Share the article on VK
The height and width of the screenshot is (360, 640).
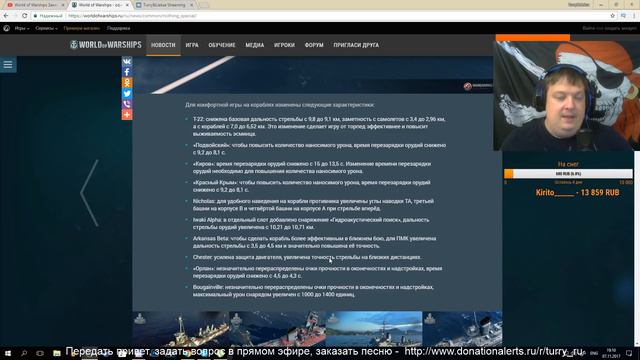[127, 62]
